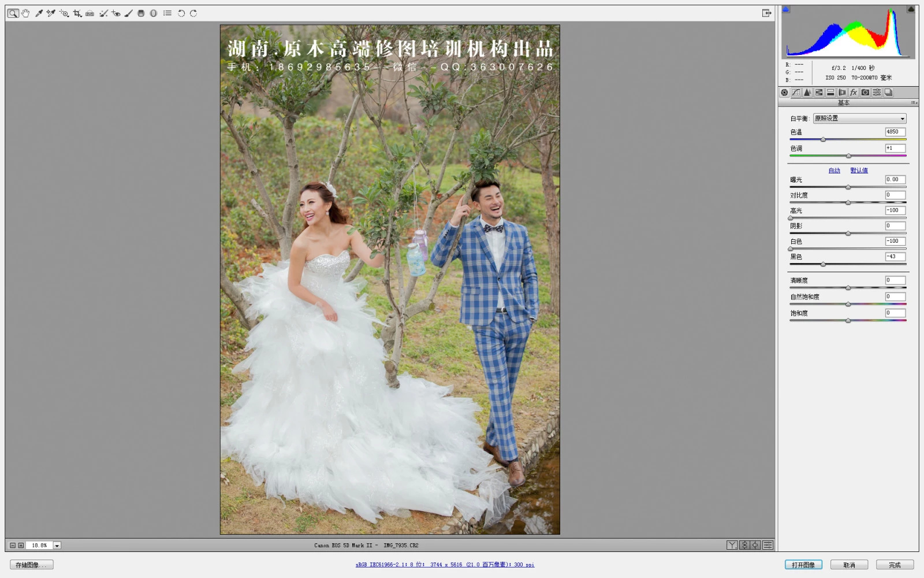
Task: Select the Graduated Filter tool
Action: click(141, 13)
